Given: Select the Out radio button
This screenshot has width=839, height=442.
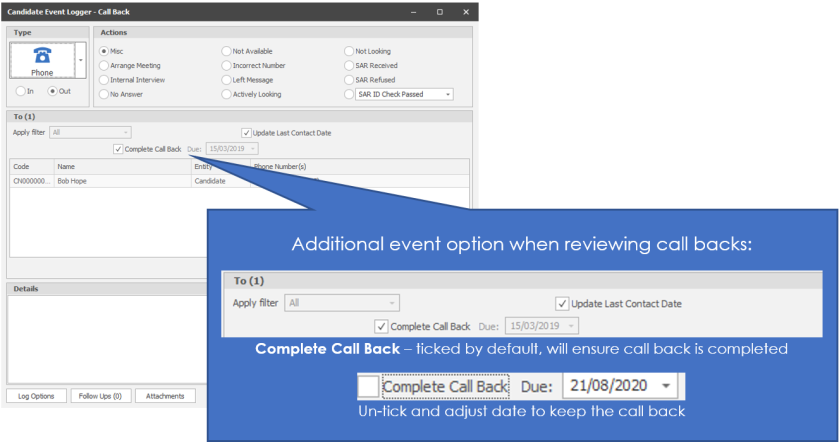Looking at the screenshot, I should (x=53, y=91).
